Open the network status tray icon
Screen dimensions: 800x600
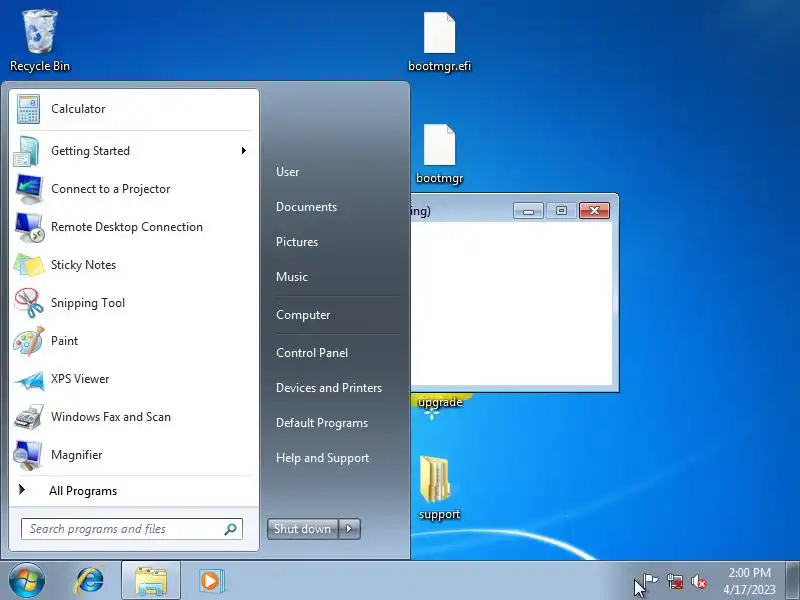pos(675,581)
